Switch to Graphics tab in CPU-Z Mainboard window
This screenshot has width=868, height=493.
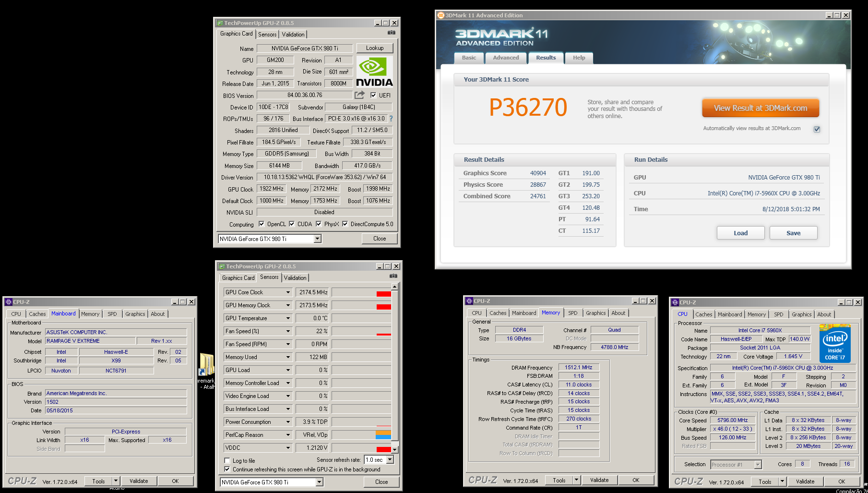pyautogui.click(x=135, y=314)
